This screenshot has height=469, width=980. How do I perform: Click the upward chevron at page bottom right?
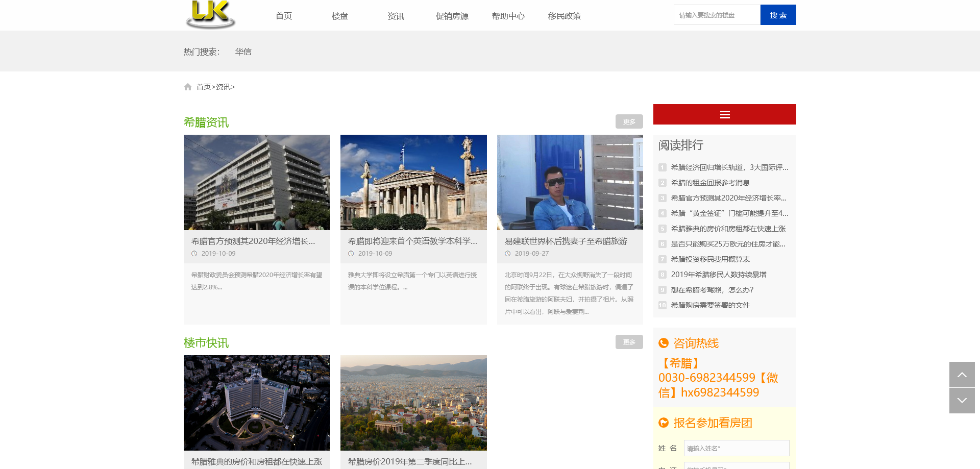tap(962, 375)
